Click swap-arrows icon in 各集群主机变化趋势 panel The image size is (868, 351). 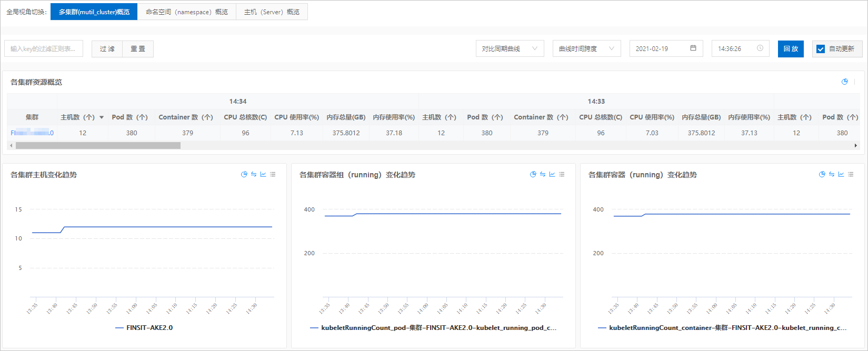coord(254,174)
